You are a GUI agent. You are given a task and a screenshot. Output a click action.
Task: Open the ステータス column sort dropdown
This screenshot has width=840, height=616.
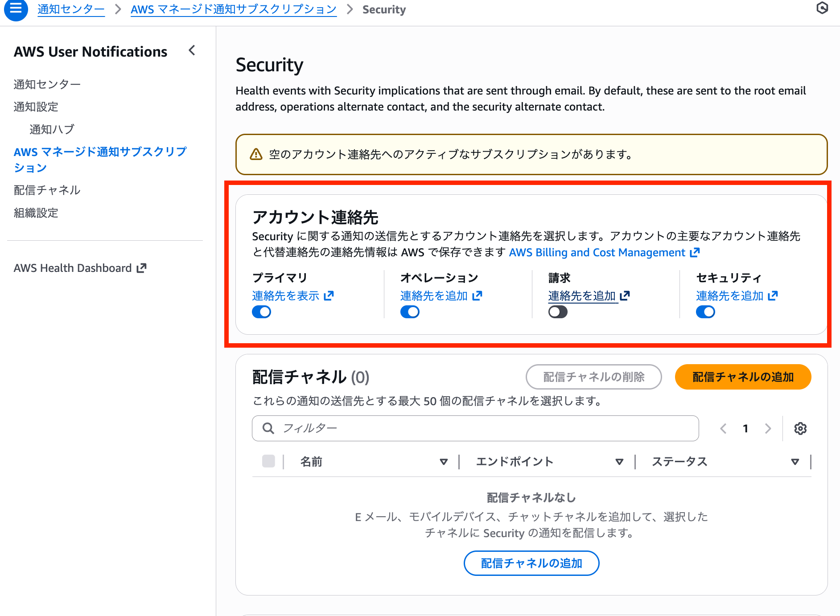coord(795,462)
